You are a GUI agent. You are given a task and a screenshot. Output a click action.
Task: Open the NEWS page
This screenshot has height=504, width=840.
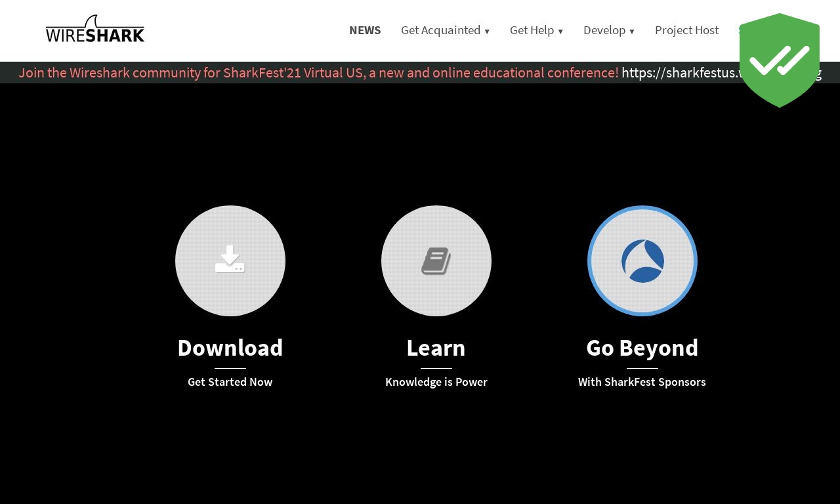tap(365, 30)
